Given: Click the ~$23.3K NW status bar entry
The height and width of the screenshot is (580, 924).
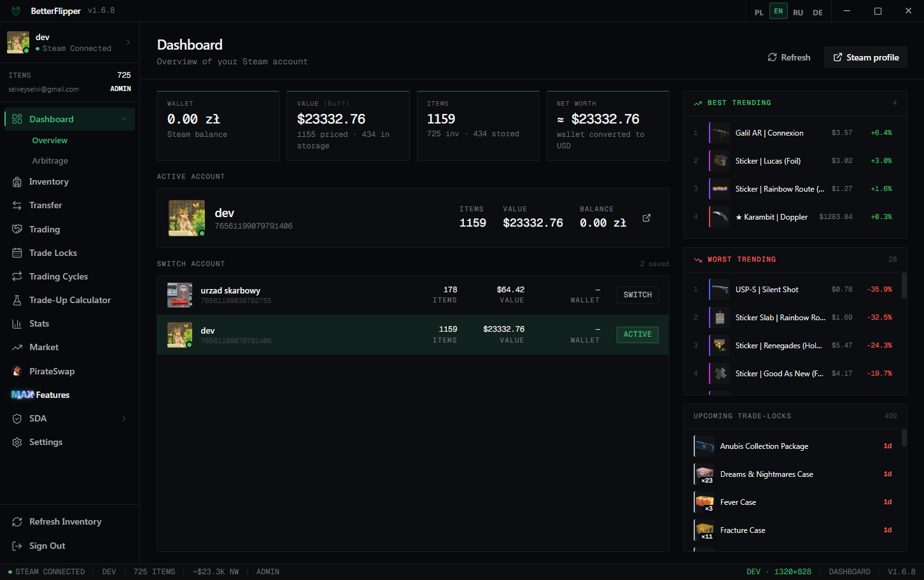Looking at the screenshot, I should pos(216,572).
